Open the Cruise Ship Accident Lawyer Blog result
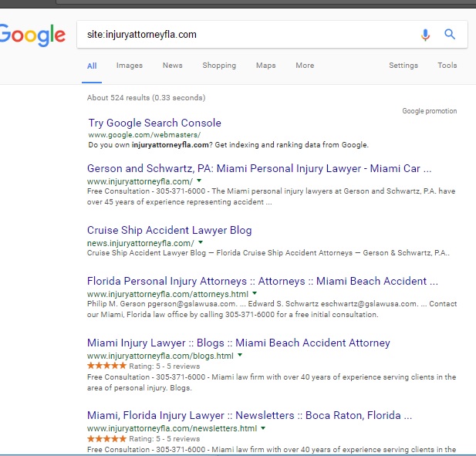 170,230
